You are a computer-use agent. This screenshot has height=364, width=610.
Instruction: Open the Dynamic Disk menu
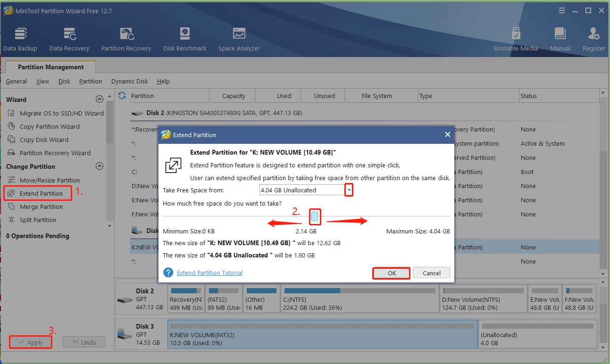point(130,81)
